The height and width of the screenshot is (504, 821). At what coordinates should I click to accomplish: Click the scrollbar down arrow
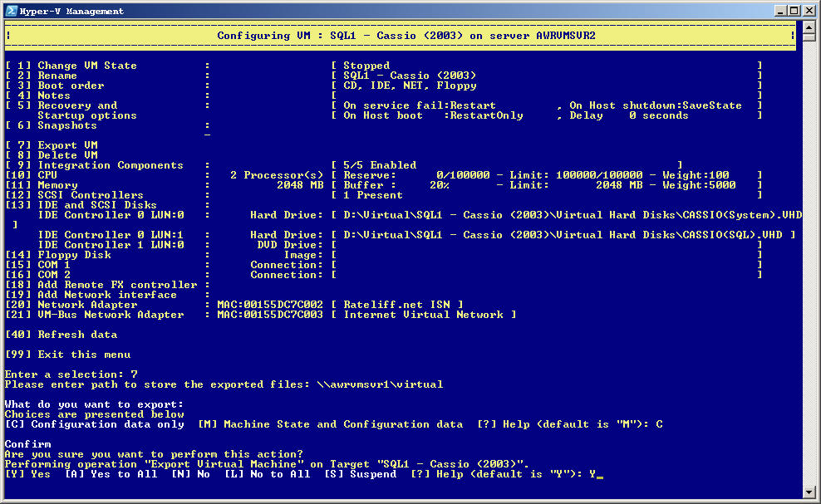coord(809,492)
